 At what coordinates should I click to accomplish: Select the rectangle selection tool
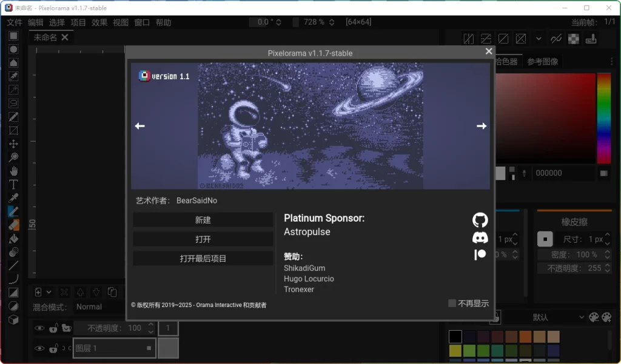coord(13,35)
